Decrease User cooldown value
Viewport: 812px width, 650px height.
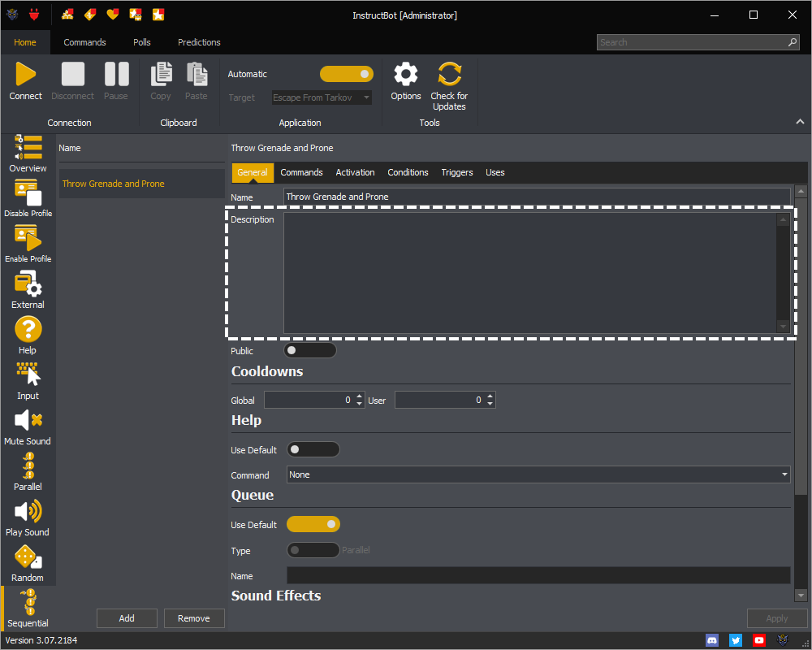pos(490,404)
